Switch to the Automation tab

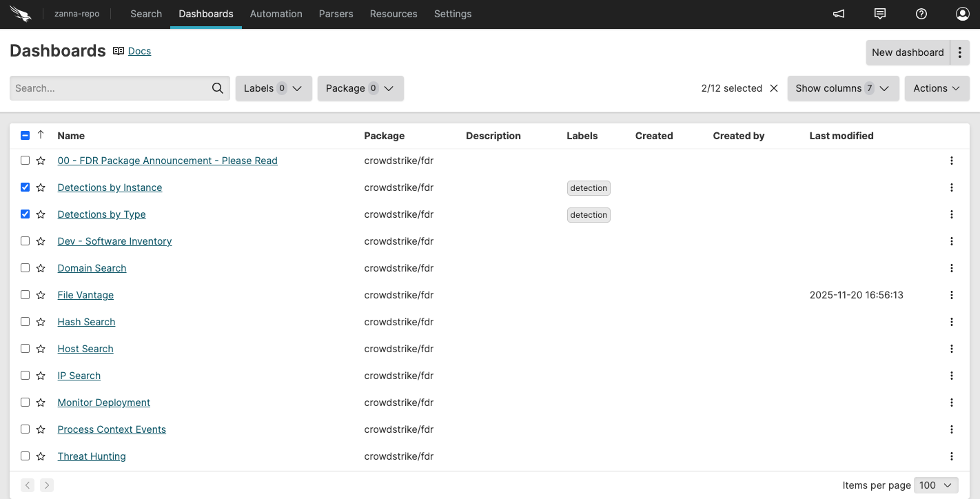coord(276,13)
